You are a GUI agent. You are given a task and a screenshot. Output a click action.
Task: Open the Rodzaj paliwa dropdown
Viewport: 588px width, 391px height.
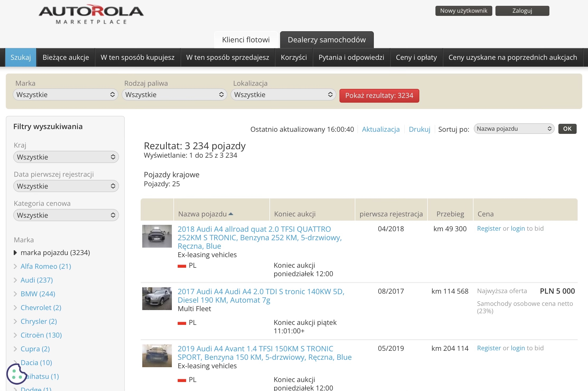coord(174,95)
